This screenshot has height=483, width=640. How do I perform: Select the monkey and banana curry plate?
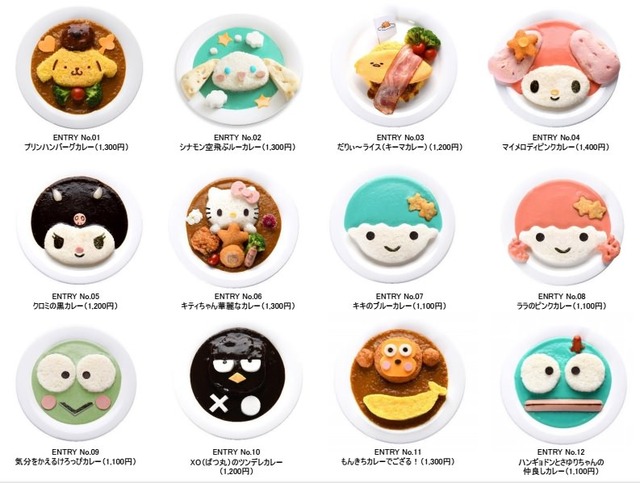(x=400, y=382)
